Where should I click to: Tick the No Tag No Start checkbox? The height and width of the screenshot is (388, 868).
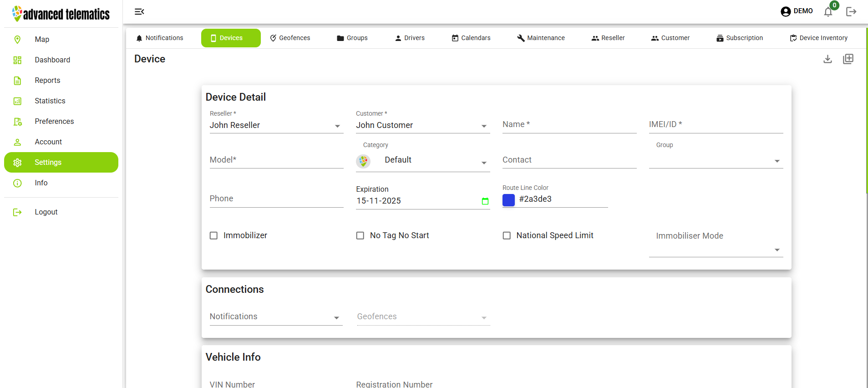[360, 235]
